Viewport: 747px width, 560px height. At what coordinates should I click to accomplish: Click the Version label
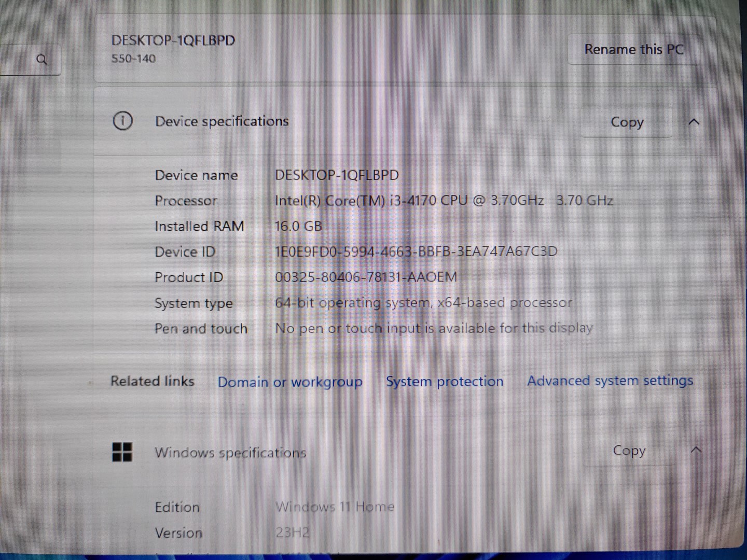tap(178, 533)
